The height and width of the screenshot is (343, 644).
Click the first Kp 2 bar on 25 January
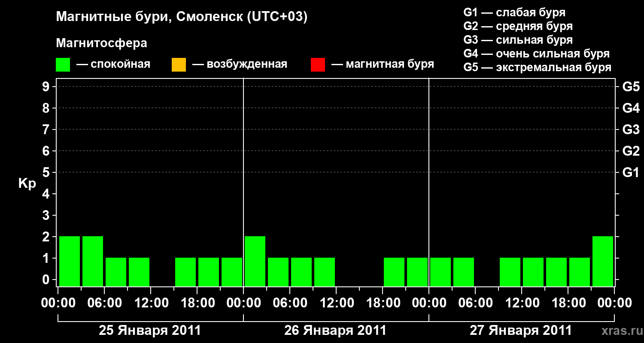coord(70,261)
